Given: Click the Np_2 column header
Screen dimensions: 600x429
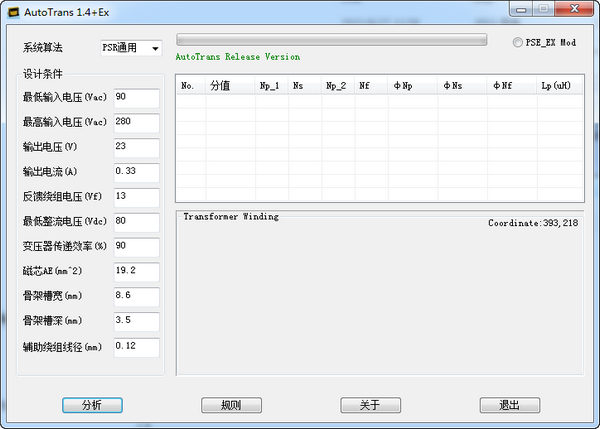Looking at the screenshot, I should tap(338, 85).
